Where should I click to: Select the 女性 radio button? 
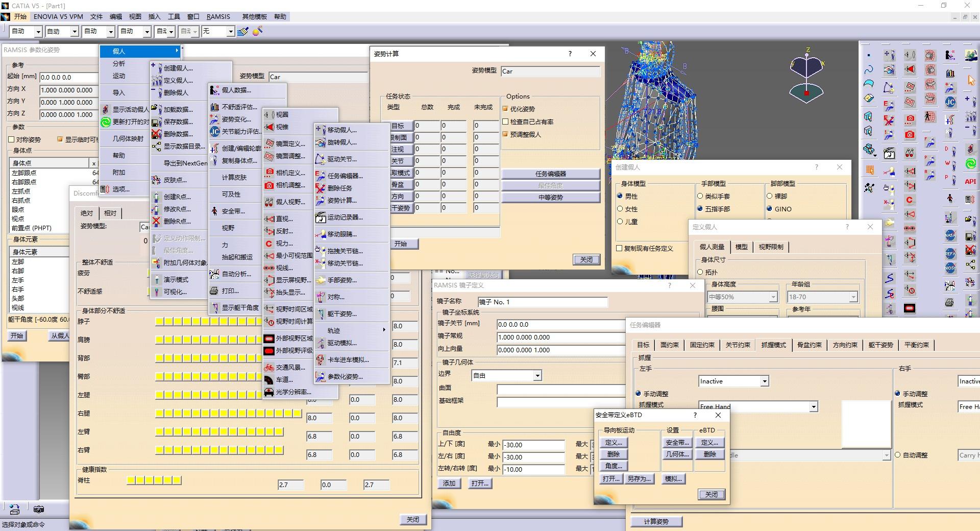coord(620,209)
